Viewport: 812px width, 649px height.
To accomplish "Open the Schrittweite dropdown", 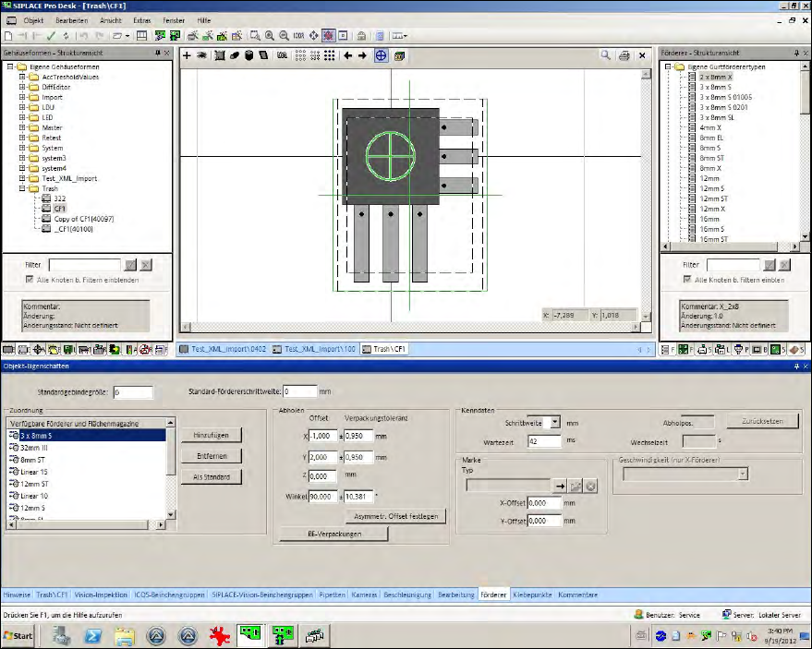I will [554, 422].
